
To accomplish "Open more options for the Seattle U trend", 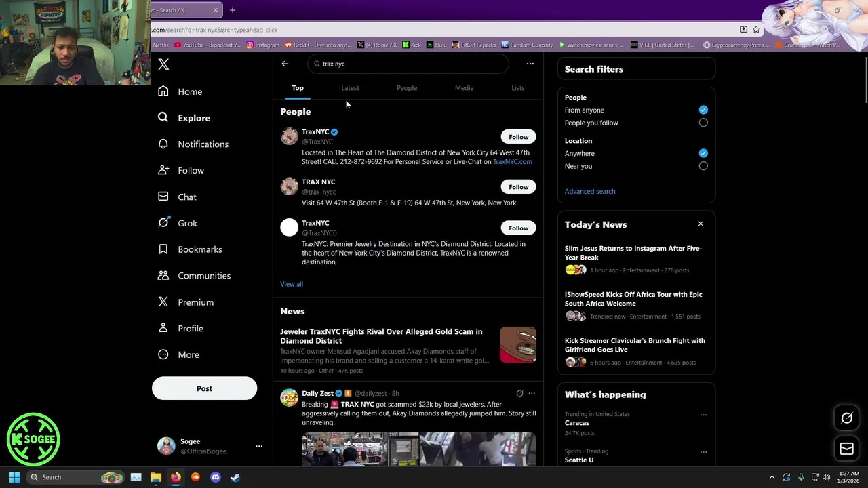I will point(703,452).
